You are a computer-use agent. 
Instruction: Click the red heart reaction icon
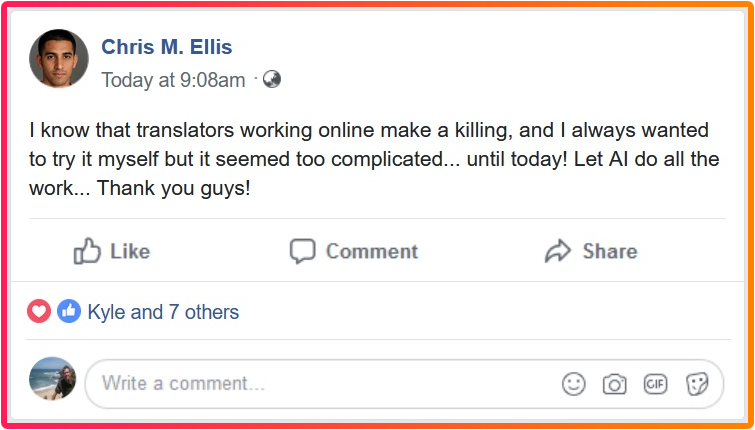tap(39, 311)
